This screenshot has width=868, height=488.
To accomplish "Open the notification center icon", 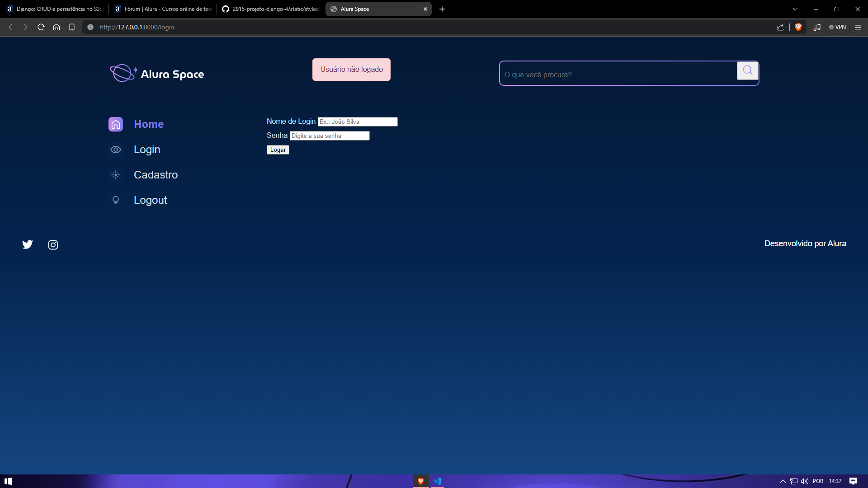I will click(x=853, y=481).
